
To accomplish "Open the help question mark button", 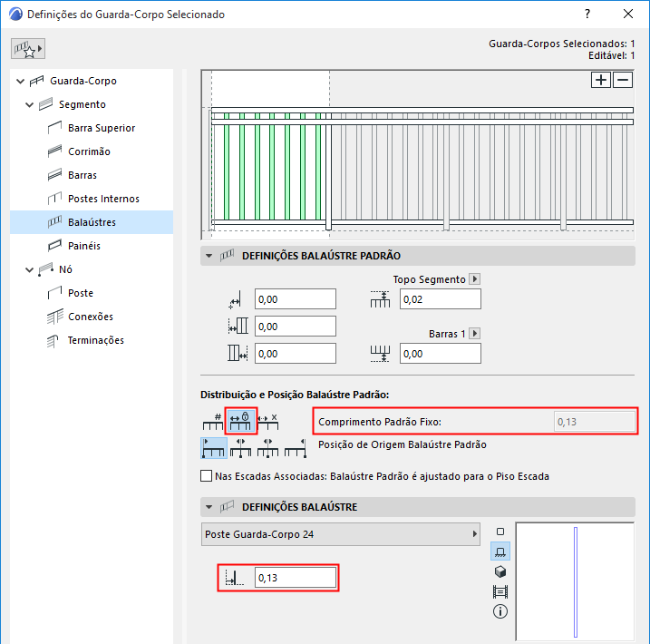I will pos(587,15).
